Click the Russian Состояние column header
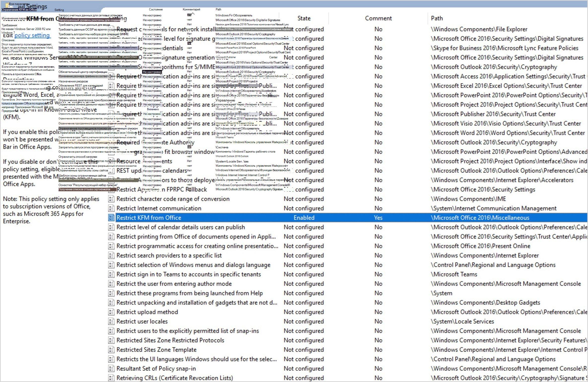The height and width of the screenshot is (382, 588). [x=156, y=9]
